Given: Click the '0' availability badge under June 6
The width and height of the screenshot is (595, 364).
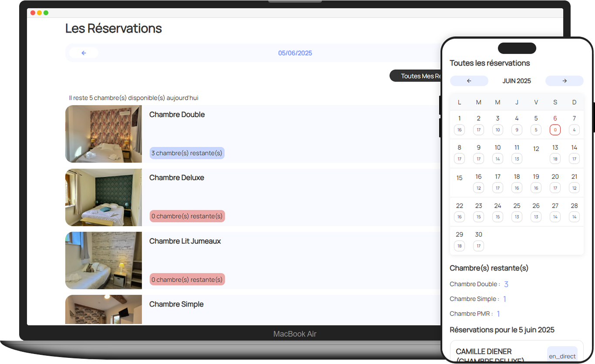Looking at the screenshot, I should tap(555, 130).
